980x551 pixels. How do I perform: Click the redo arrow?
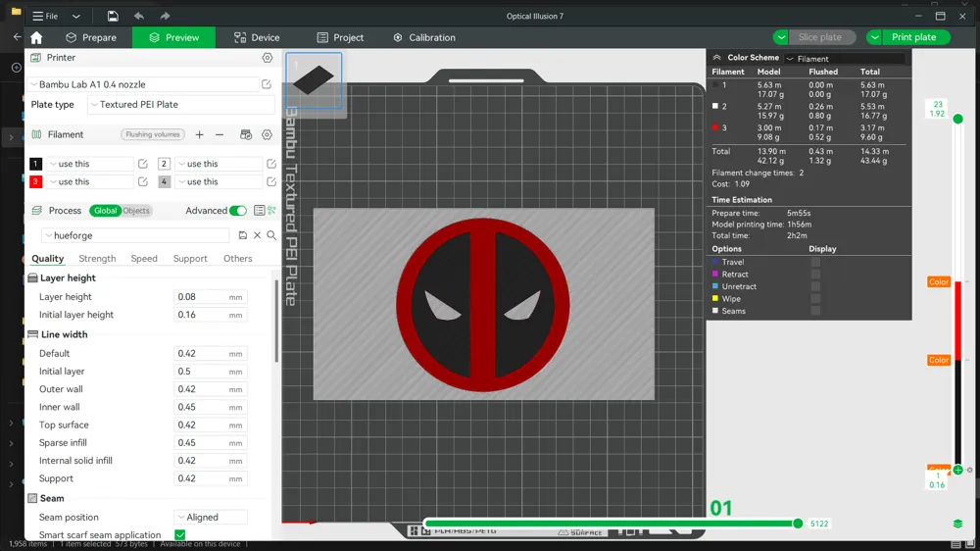pyautogui.click(x=165, y=17)
